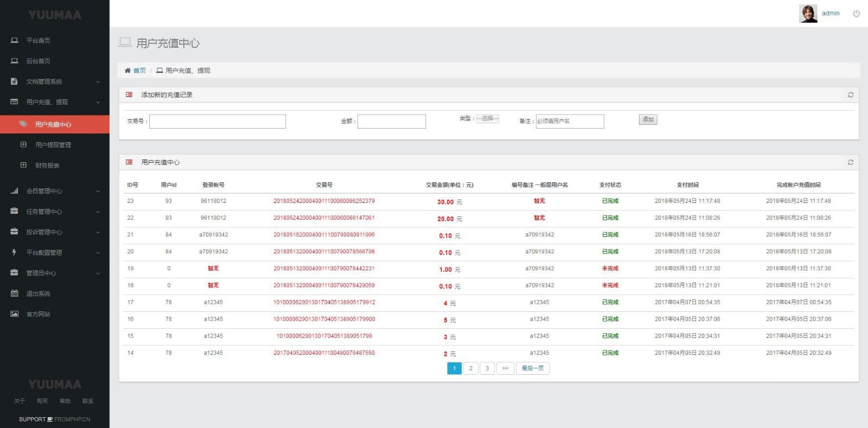The height and width of the screenshot is (428, 868).
Task: Click the home icon in breadcrumb
Action: pos(127,71)
